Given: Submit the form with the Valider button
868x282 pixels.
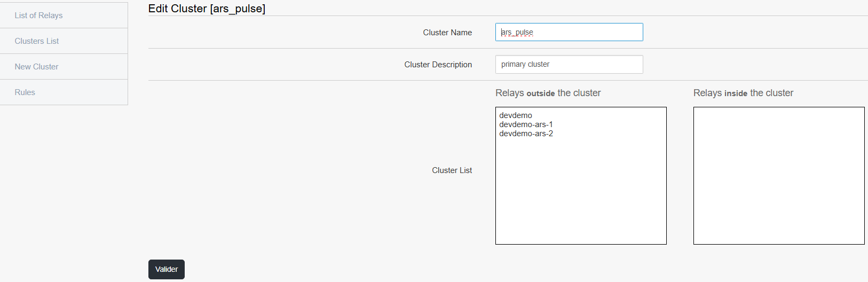Looking at the screenshot, I should coord(167,269).
